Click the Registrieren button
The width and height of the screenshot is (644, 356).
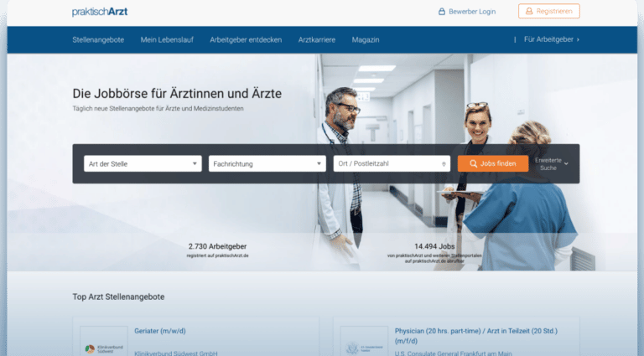[x=548, y=11]
